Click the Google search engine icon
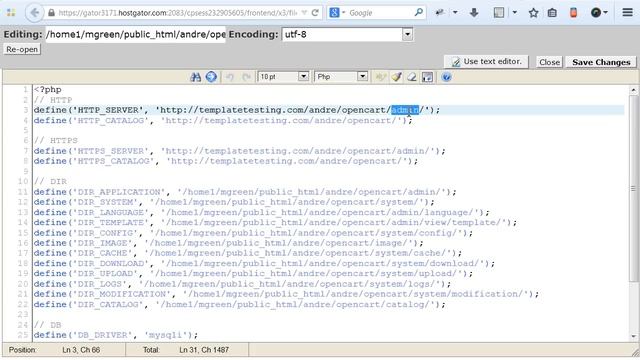Viewport: 640px width, 360px height. point(334,13)
